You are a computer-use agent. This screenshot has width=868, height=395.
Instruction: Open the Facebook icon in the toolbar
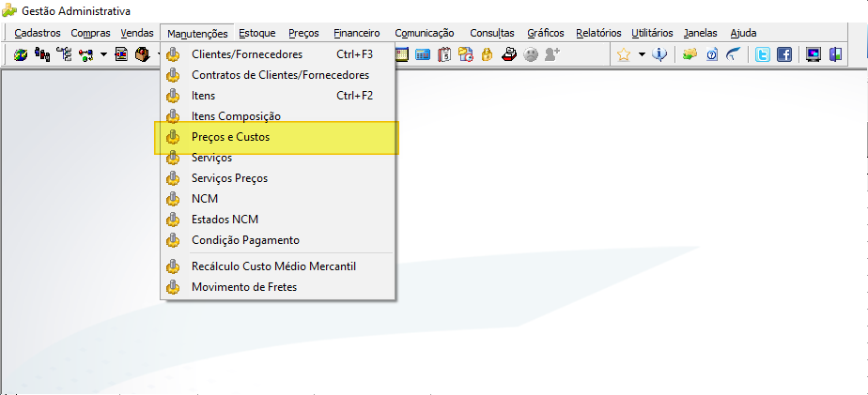[784, 54]
